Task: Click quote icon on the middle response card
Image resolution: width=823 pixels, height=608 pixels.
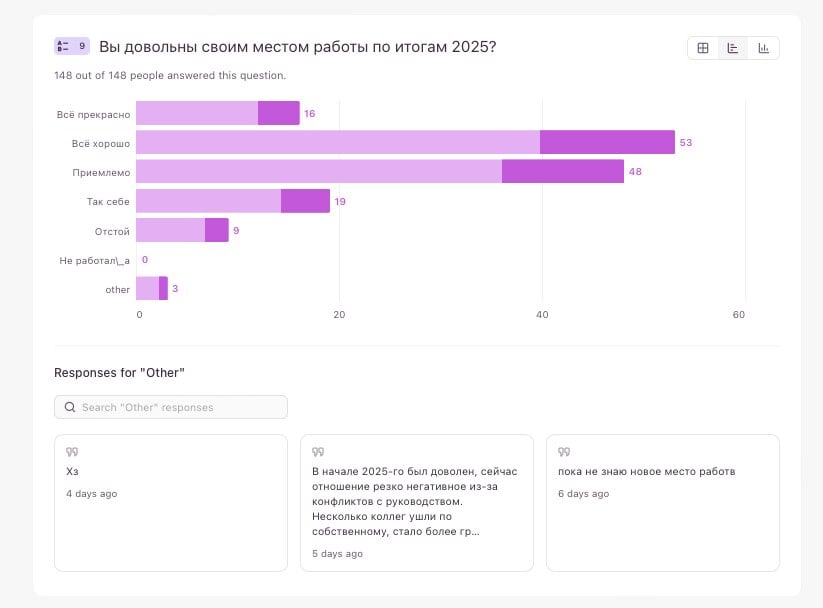Action: pos(318,452)
